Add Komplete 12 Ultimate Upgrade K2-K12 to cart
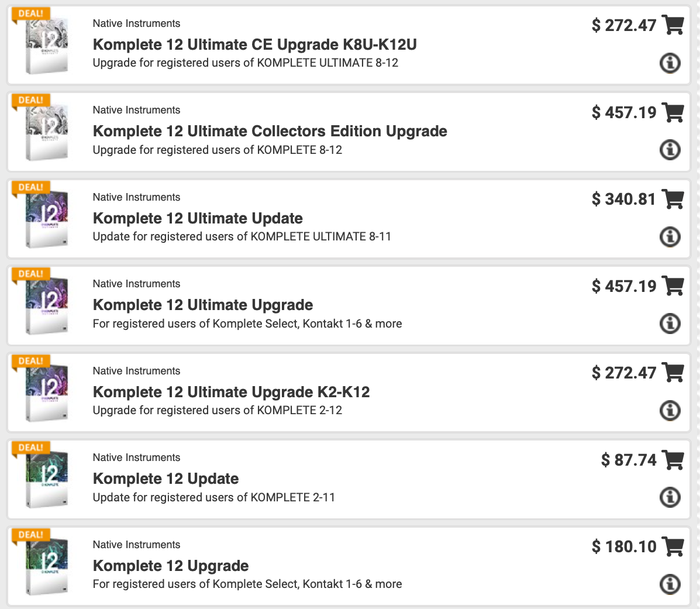The image size is (700, 609). pos(673,373)
